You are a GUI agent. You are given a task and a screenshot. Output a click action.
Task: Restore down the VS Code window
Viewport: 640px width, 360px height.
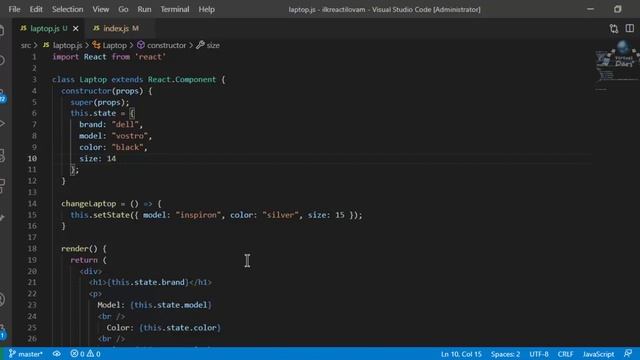tap(617, 9)
